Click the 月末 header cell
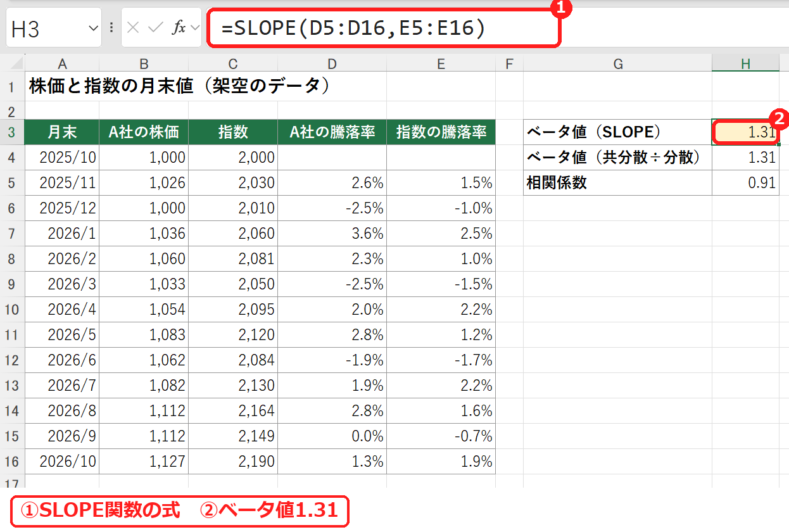The height and width of the screenshot is (532, 789). coord(62,132)
